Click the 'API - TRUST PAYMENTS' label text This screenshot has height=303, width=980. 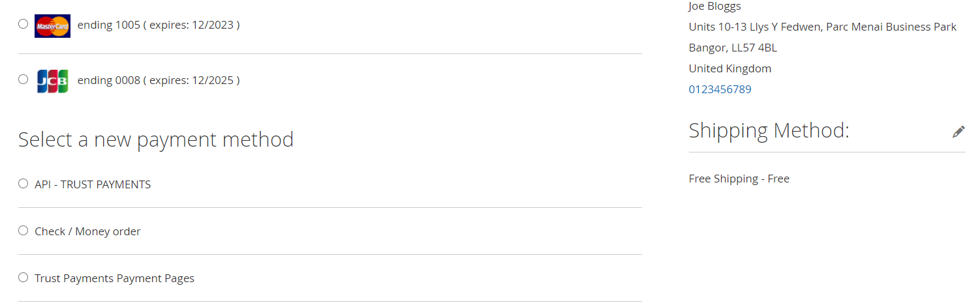click(93, 184)
